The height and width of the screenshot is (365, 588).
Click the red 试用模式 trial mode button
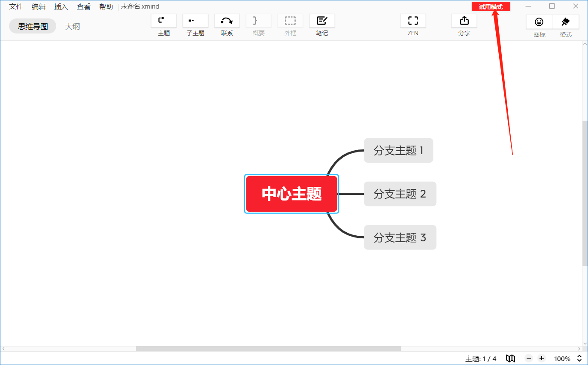[x=491, y=6]
